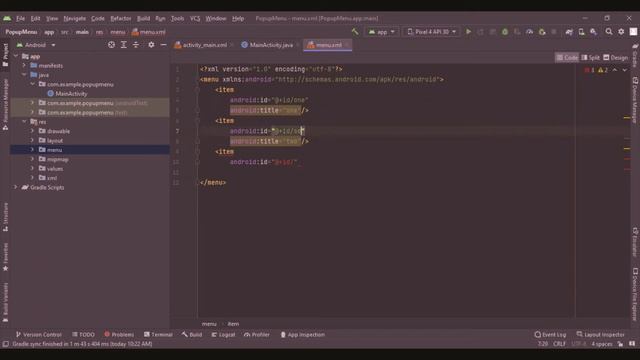640x360 pixels.
Task: Expand the layout folder
Action: 32,140
